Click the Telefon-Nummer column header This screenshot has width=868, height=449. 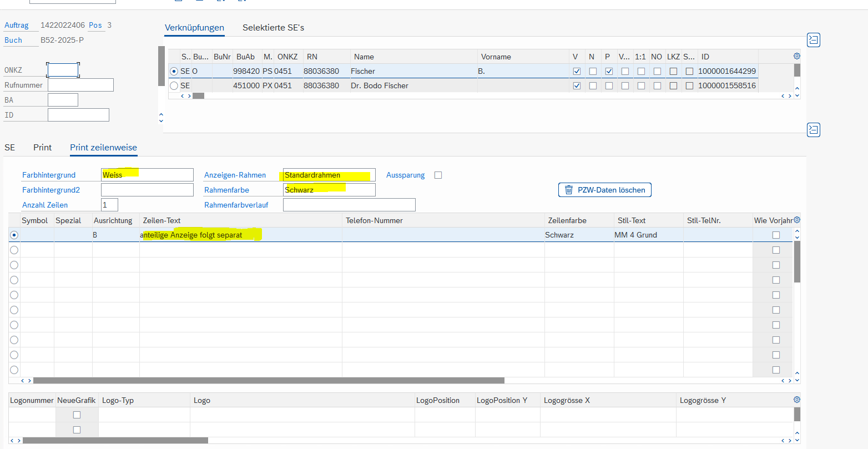443,220
